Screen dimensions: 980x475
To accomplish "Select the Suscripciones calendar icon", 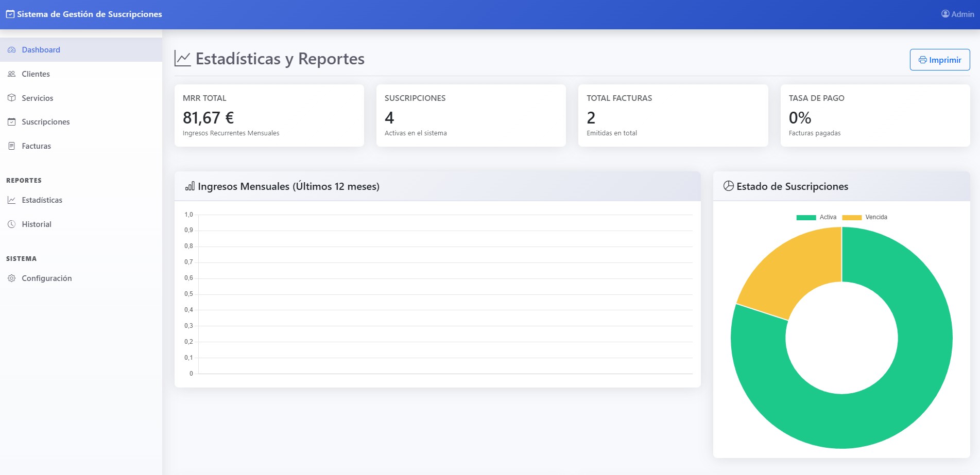I will pos(11,122).
